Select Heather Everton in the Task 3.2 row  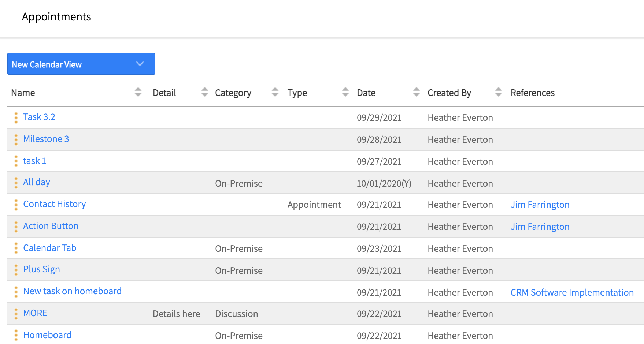[460, 118]
